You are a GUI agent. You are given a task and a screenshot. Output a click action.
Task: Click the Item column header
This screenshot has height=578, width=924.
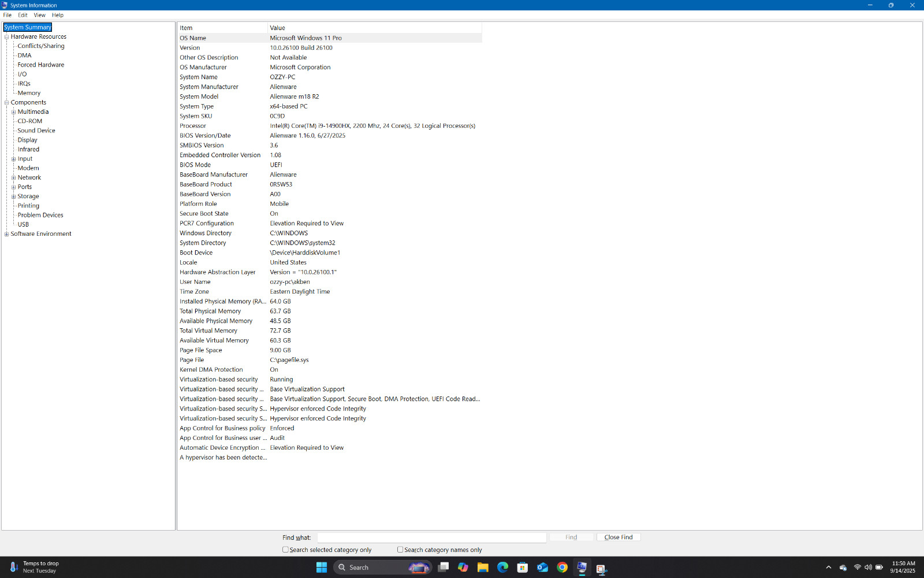(222, 28)
